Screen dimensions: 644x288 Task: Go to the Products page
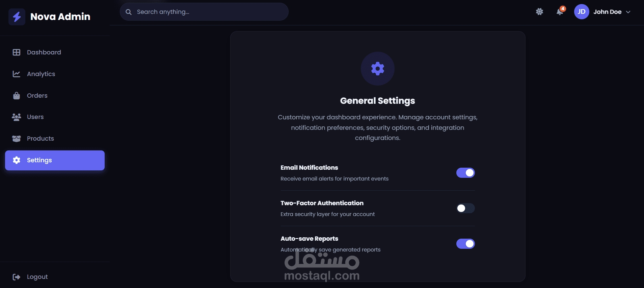[x=40, y=139]
